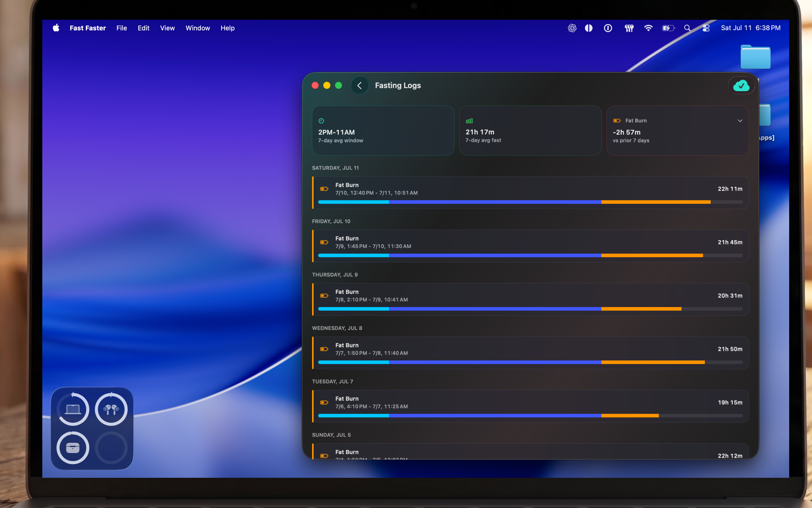Click the 7/7, 1:50 PM - 7/8, 11:40 AM text
This screenshot has width=812, height=508.
tap(371, 353)
